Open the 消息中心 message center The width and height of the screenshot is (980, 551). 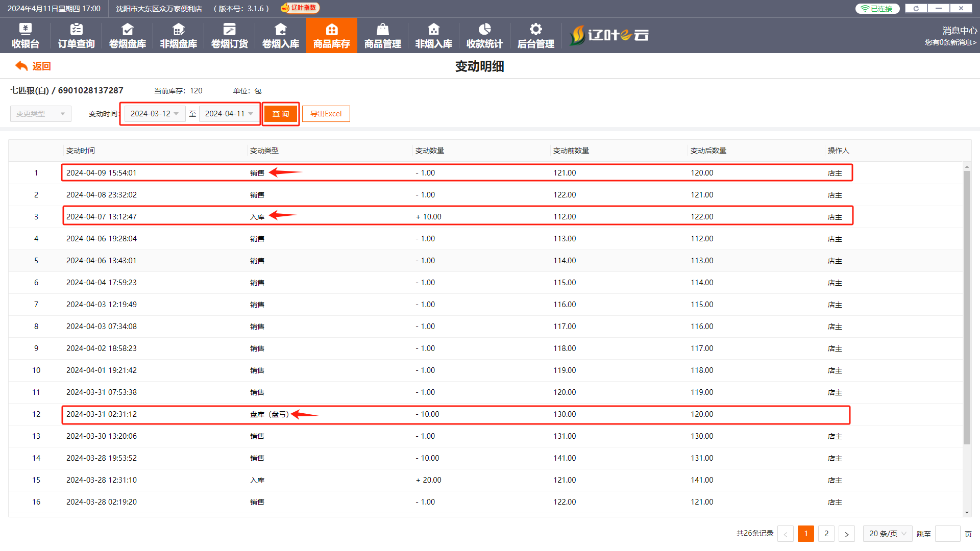(x=960, y=31)
